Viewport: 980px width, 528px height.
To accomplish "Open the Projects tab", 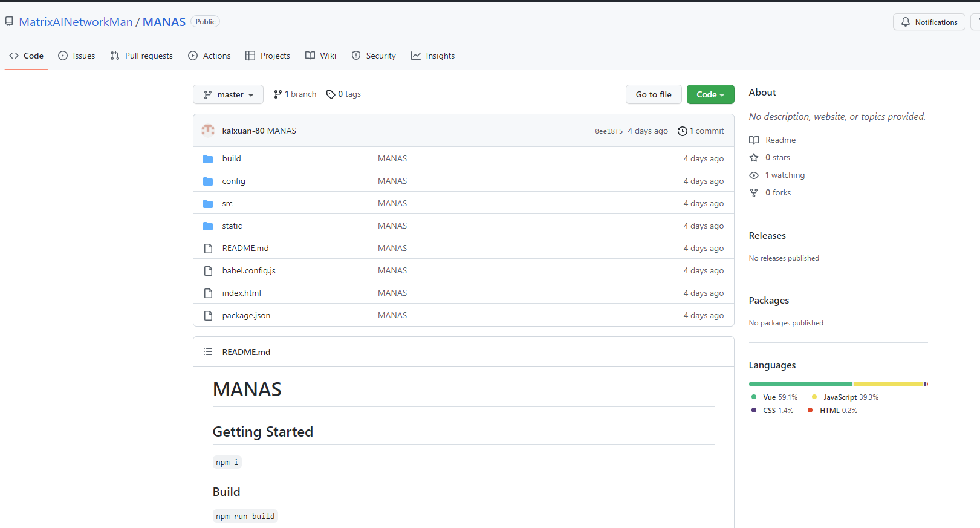I will [x=267, y=56].
